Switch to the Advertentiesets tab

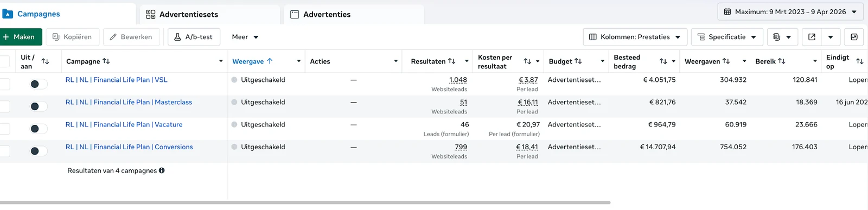pos(210,14)
